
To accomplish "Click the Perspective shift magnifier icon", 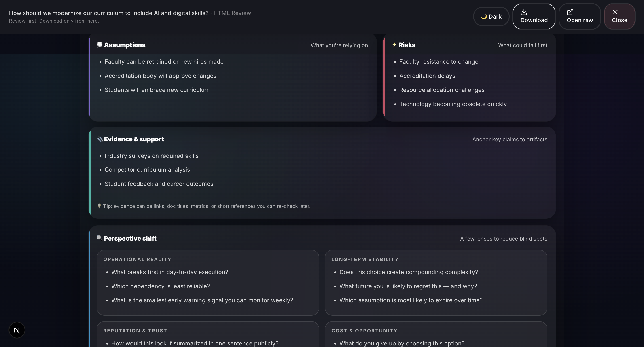I will [x=99, y=238].
